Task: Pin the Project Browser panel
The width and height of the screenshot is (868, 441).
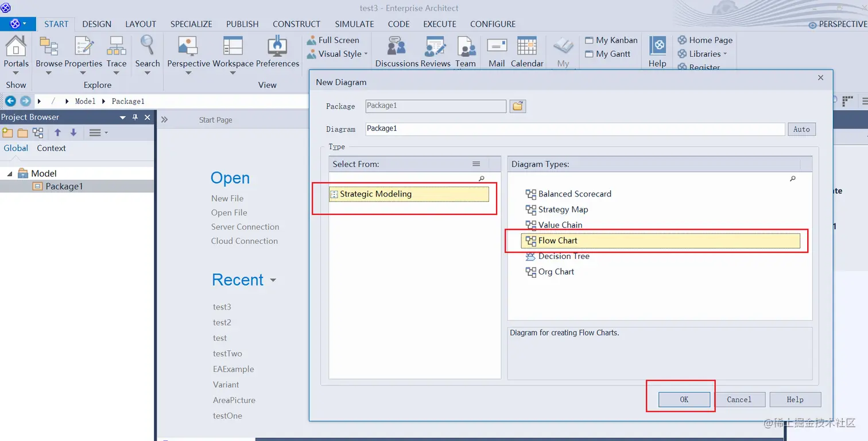Action: pos(135,117)
